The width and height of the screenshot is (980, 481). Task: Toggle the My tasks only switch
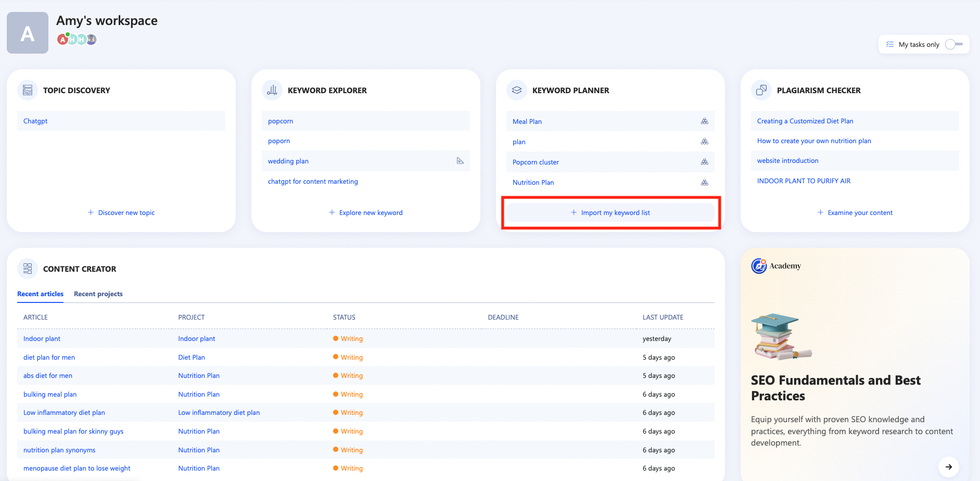click(953, 44)
